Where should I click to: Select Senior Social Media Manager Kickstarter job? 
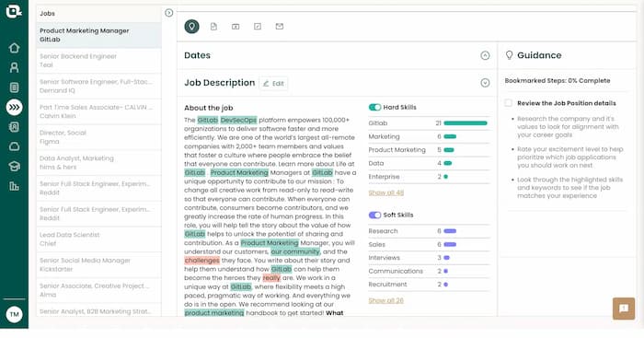pyautogui.click(x=99, y=264)
